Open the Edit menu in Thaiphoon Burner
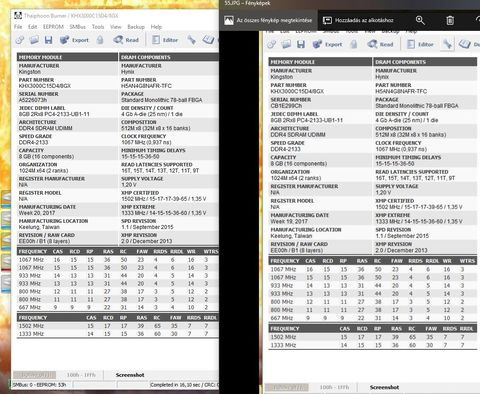Screen dimensions: 480x394 [x=32, y=27]
